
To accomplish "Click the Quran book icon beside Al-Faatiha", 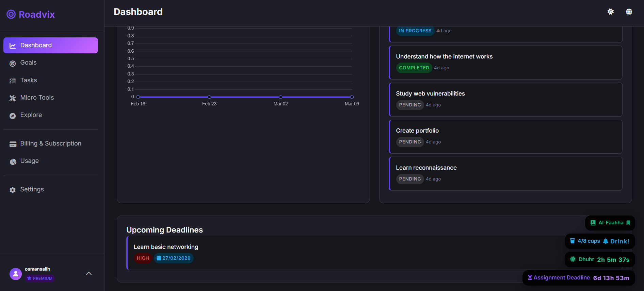I will [593, 223].
